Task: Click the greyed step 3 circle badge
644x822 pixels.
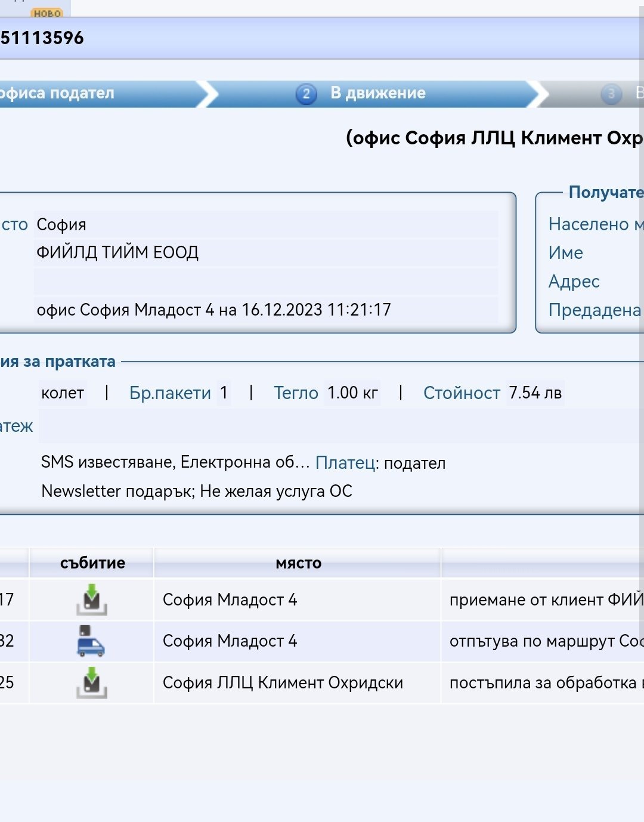Action: tap(611, 94)
